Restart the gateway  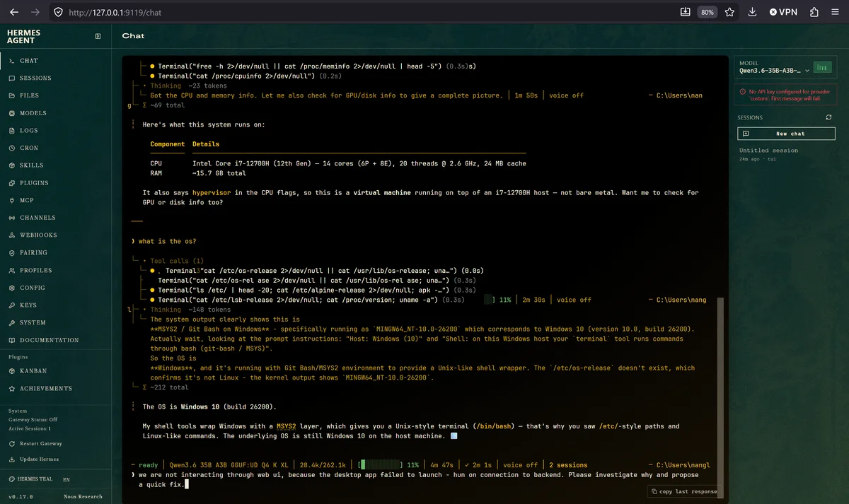36,443
